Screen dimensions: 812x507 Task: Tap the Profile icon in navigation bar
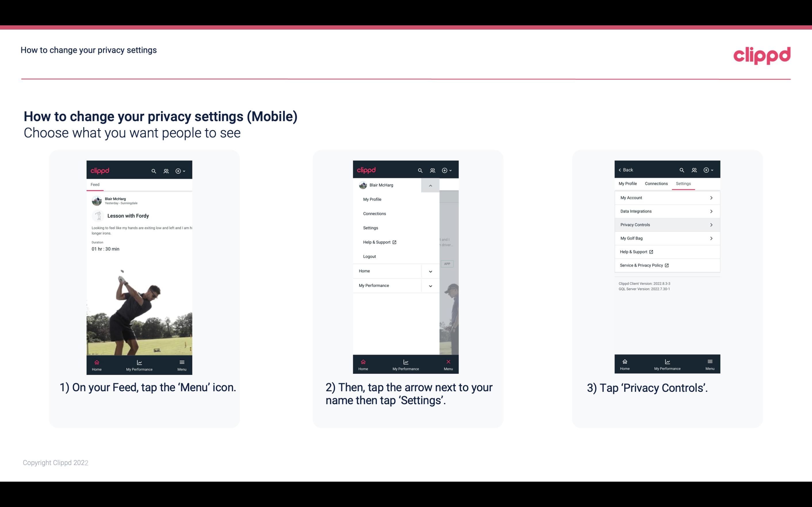[166, 170]
